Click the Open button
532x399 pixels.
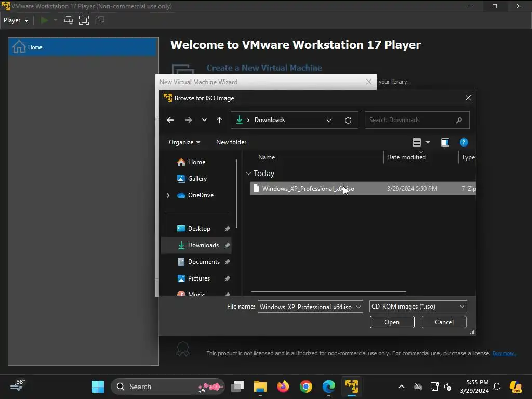click(x=392, y=322)
